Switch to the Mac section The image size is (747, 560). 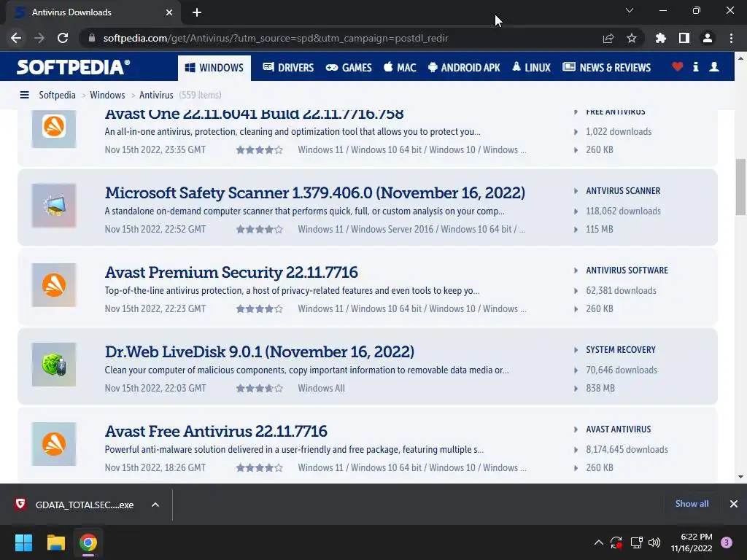coord(400,68)
